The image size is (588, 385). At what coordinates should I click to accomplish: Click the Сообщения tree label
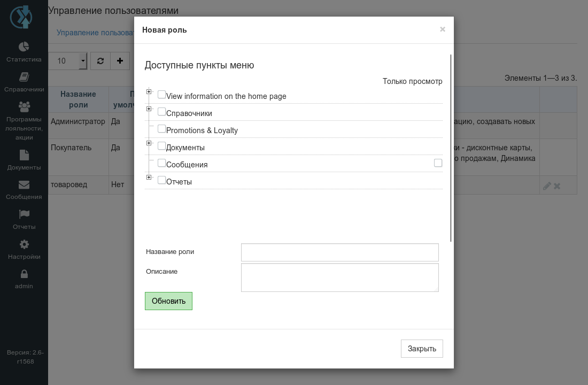[x=187, y=165]
